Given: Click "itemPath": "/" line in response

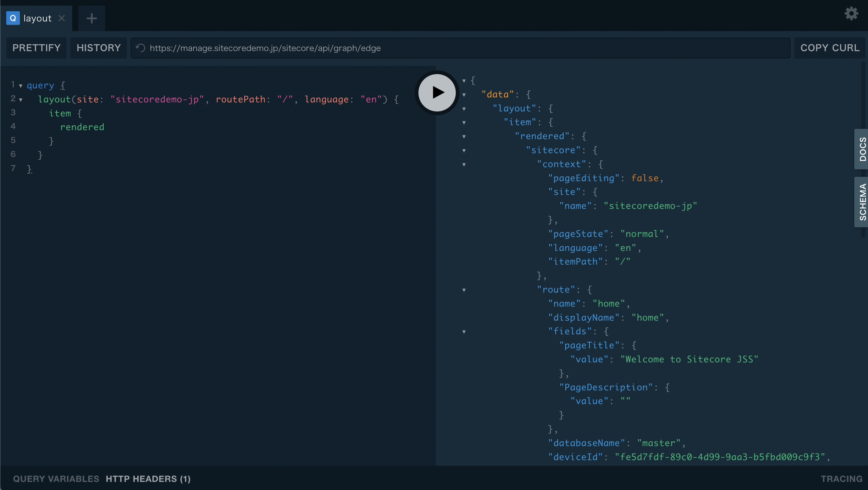Looking at the screenshot, I should (589, 261).
